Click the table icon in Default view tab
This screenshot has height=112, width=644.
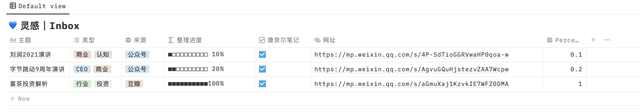tap(13, 6)
